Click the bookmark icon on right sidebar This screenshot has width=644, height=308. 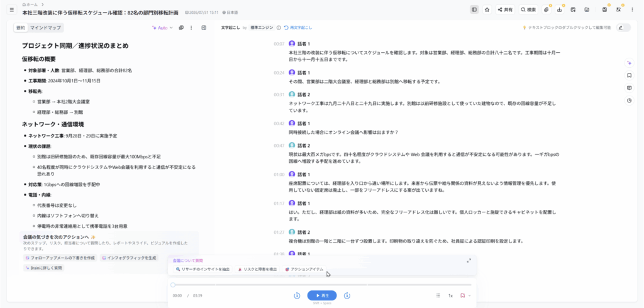point(629,75)
